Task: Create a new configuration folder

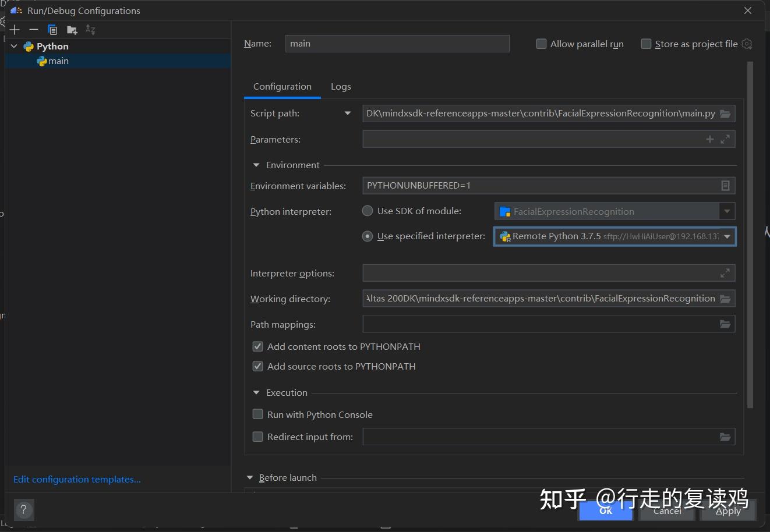Action: [x=72, y=30]
